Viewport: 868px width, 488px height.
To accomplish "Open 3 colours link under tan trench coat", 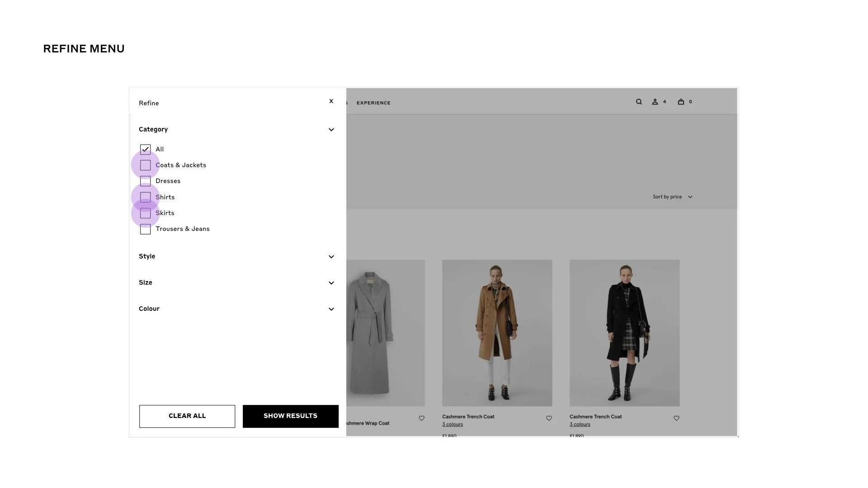I will coord(453,424).
